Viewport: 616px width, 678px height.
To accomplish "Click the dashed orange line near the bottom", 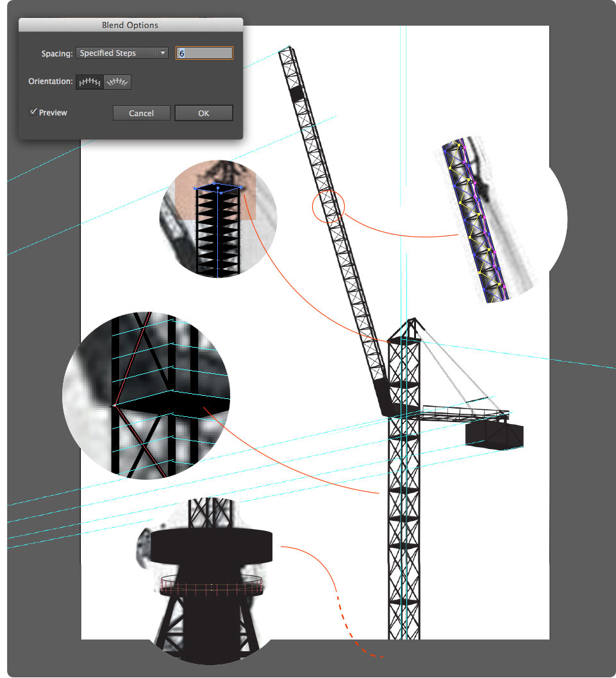I will [x=359, y=645].
